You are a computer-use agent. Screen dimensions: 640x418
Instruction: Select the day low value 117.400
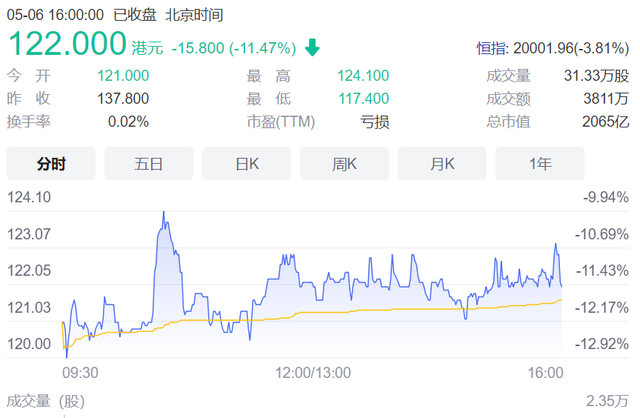tap(364, 98)
